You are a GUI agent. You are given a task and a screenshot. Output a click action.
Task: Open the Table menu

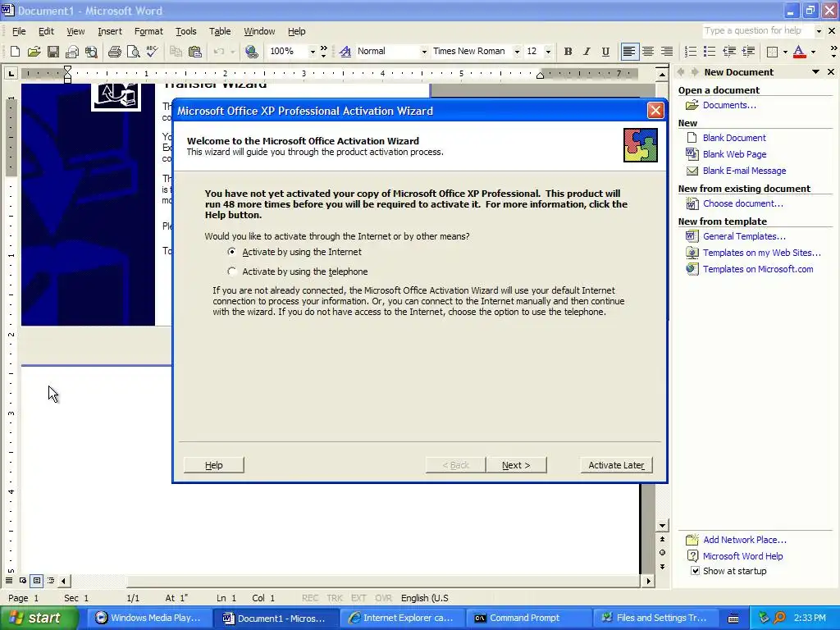[220, 31]
